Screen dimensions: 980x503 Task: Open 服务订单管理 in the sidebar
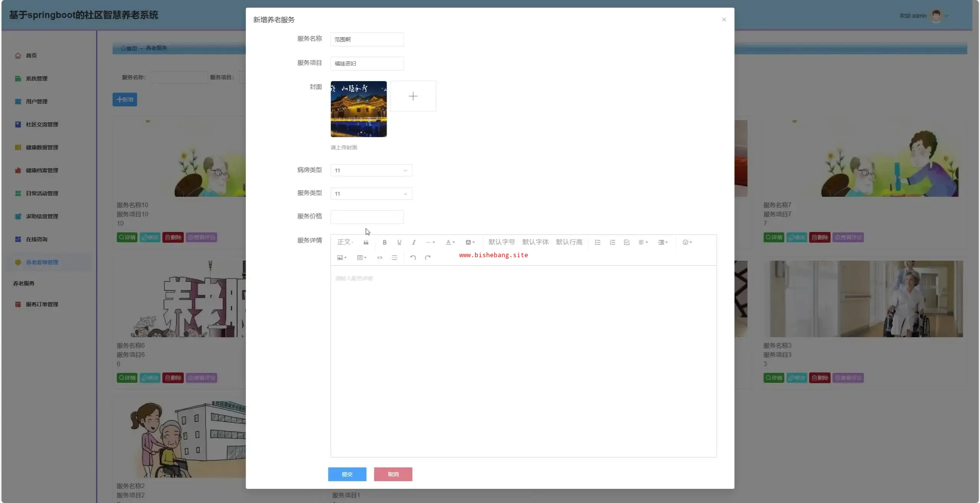42,304
